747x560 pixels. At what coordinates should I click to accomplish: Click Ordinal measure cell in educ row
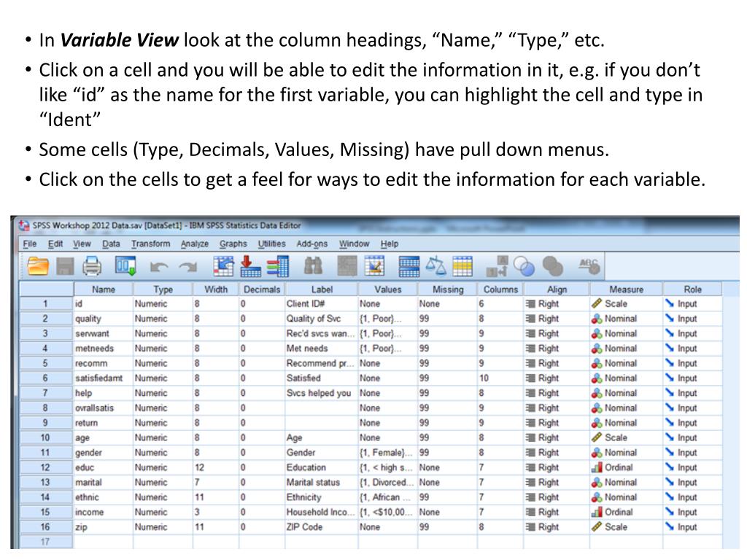pyautogui.click(x=627, y=467)
